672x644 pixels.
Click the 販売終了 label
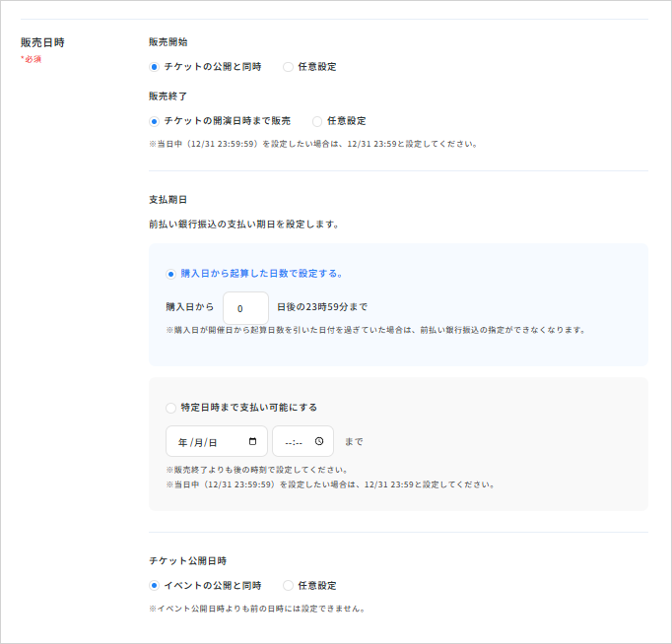click(168, 97)
